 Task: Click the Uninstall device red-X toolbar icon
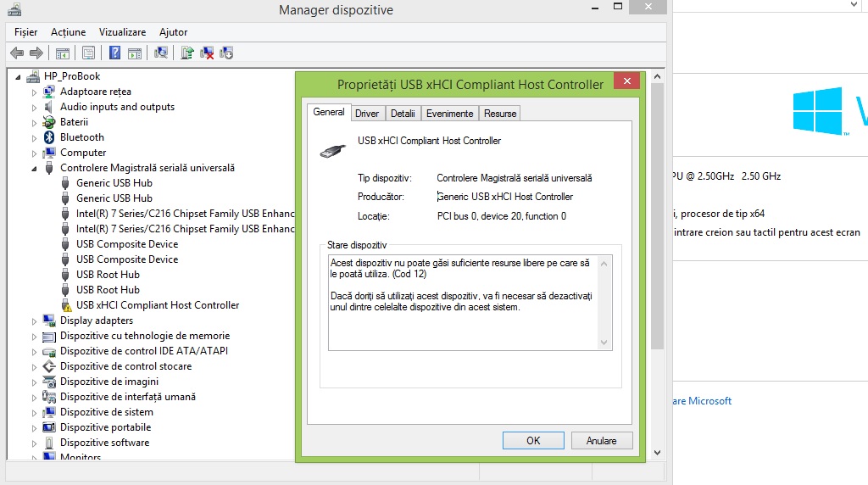(207, 53)
